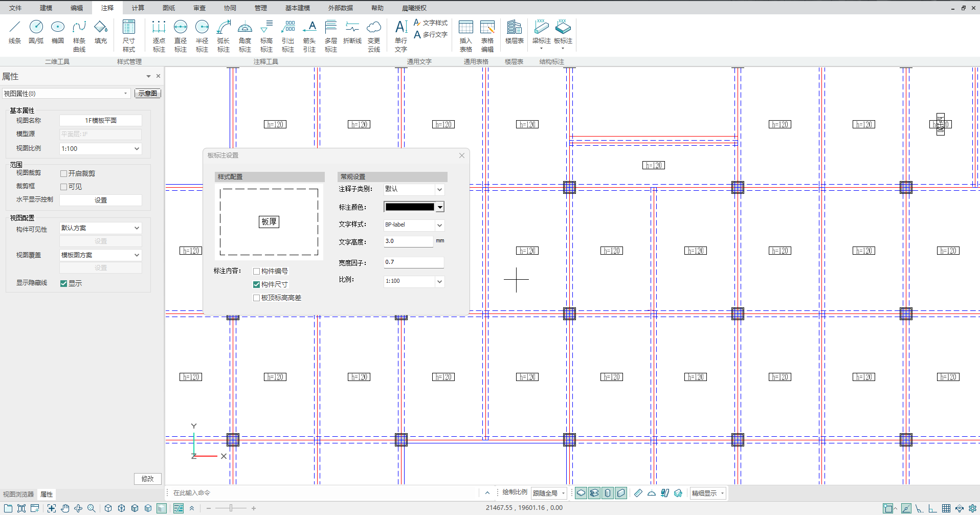Screen dimensions: 980x515
Task: Click the 变更云线 revision cloud icon
Action: coord(374,35)
